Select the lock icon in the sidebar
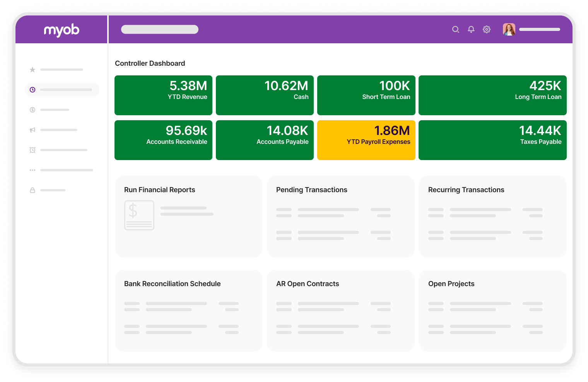Viewport: 588px width, 382px height. (x=32, y=190)
